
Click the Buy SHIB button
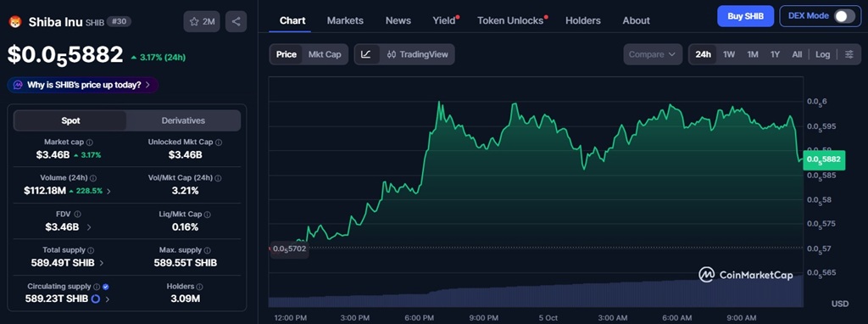click(745, 16)
